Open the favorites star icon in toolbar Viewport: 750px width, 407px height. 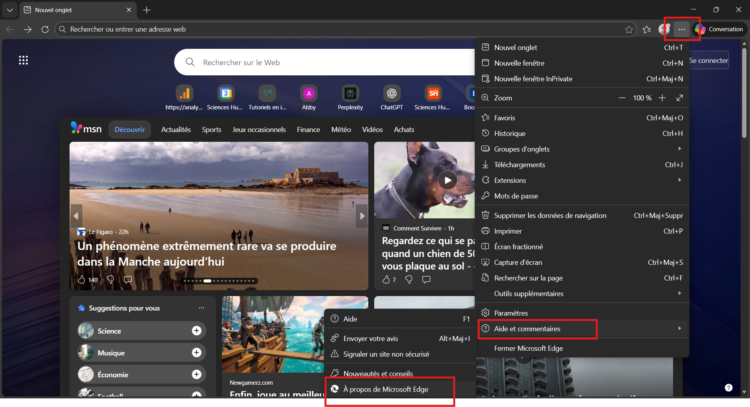647,29
